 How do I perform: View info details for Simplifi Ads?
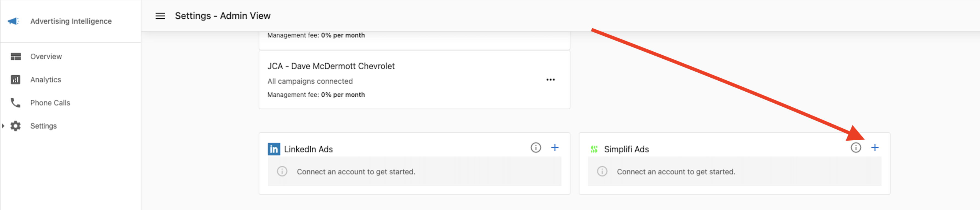(x=856, y=147)
